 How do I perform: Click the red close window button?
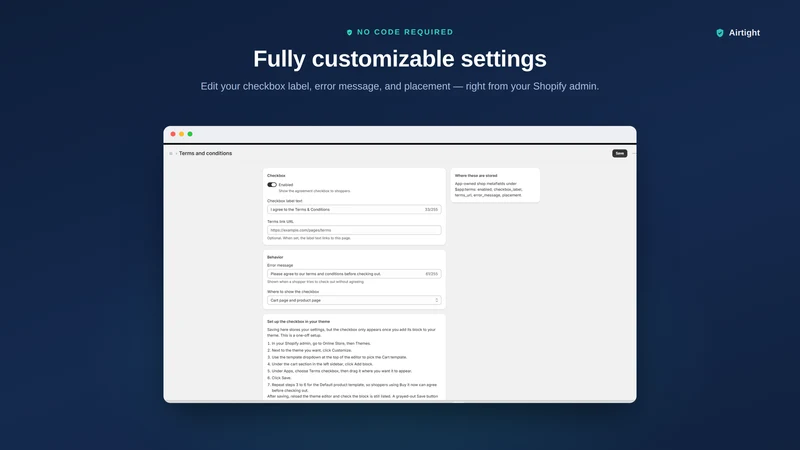(173, 134)
